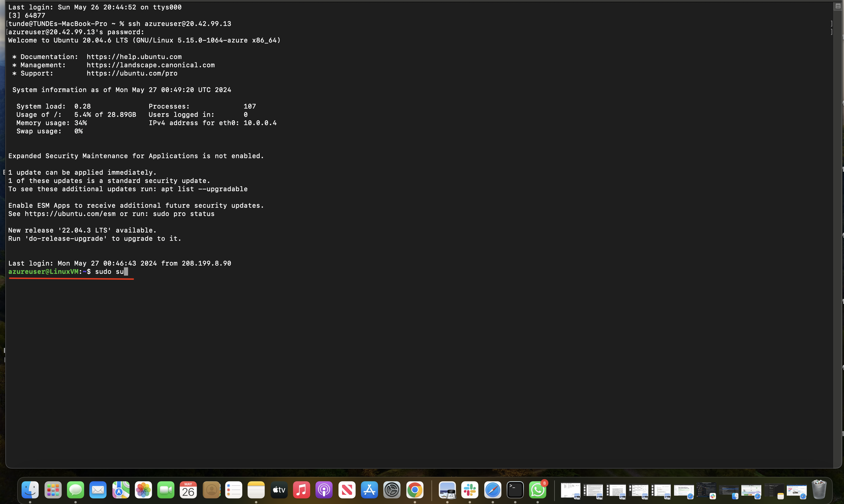Screen dimensions: 844x504
Task: Open Apple Music
Action: tap(301, 490)
